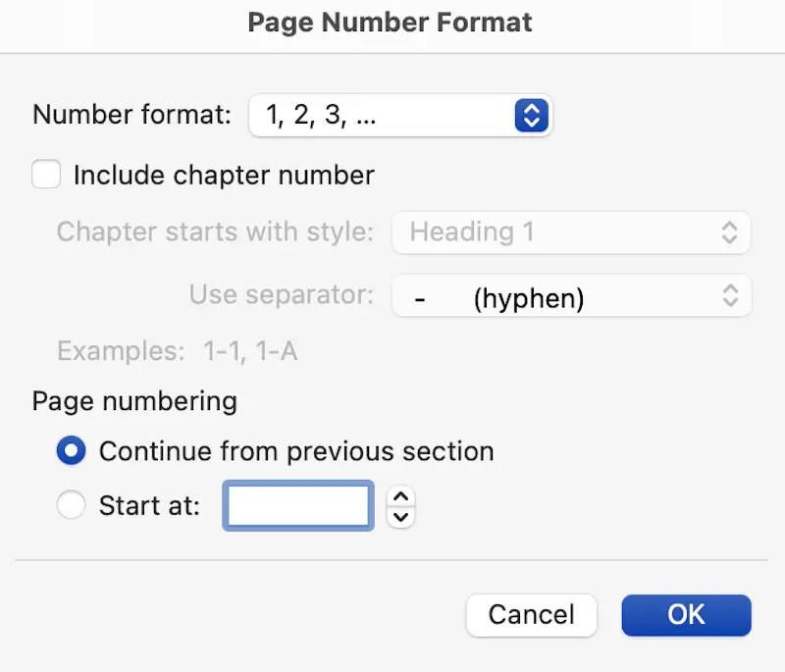
Task: Click the Include chapter number label
Action: coord(223,175)
